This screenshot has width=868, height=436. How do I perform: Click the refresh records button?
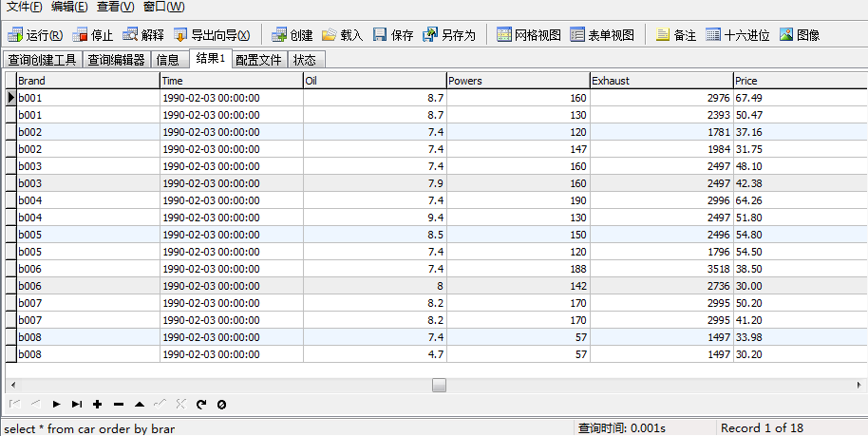[x=201, y=405]
